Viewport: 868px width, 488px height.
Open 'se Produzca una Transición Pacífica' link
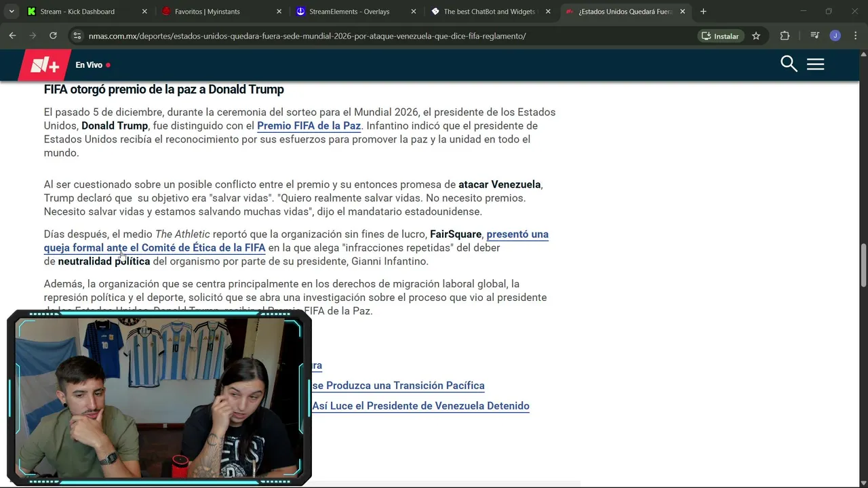[398, 386]
